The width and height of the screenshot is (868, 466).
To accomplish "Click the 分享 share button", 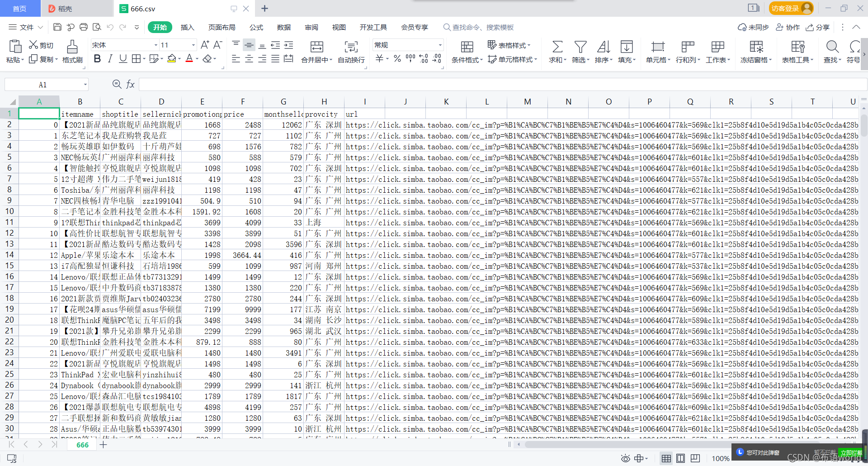I will (817, 27).
